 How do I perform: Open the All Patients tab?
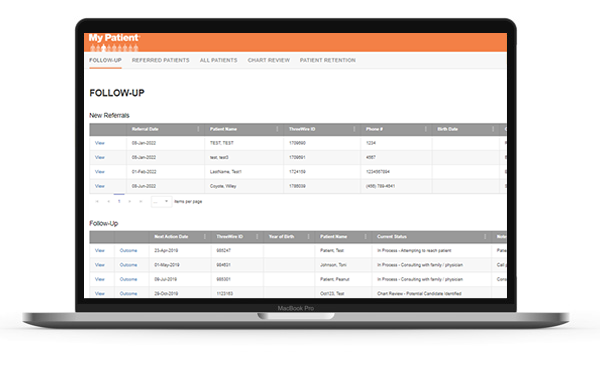click(218, 60)
